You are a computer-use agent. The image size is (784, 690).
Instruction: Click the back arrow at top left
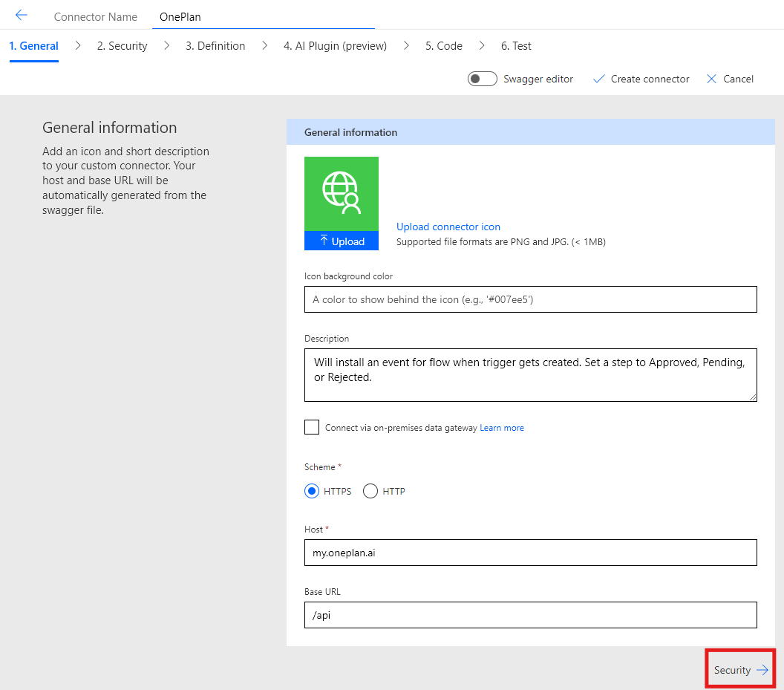(22, 14)
